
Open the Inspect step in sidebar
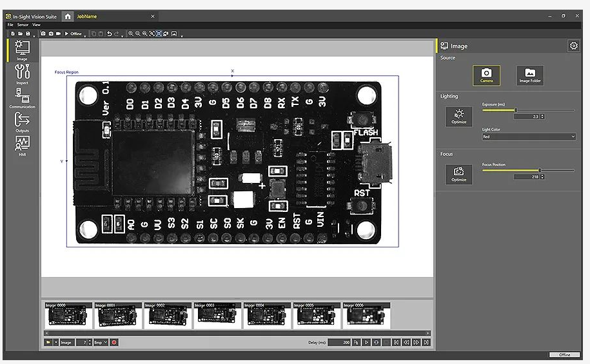[x=22, y=74]
